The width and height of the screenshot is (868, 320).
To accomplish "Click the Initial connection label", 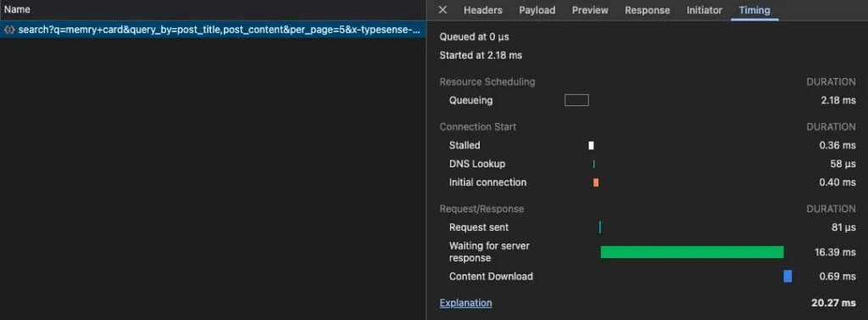I will [487, 182].
